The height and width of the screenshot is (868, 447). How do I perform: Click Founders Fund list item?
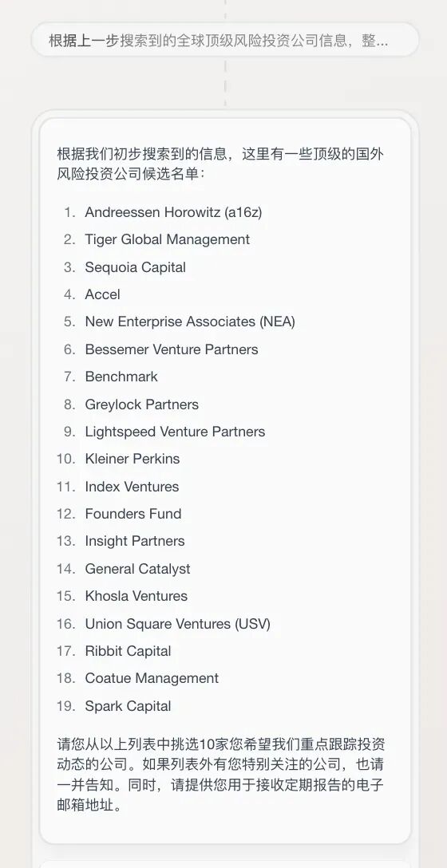click(x=133, y=514)
